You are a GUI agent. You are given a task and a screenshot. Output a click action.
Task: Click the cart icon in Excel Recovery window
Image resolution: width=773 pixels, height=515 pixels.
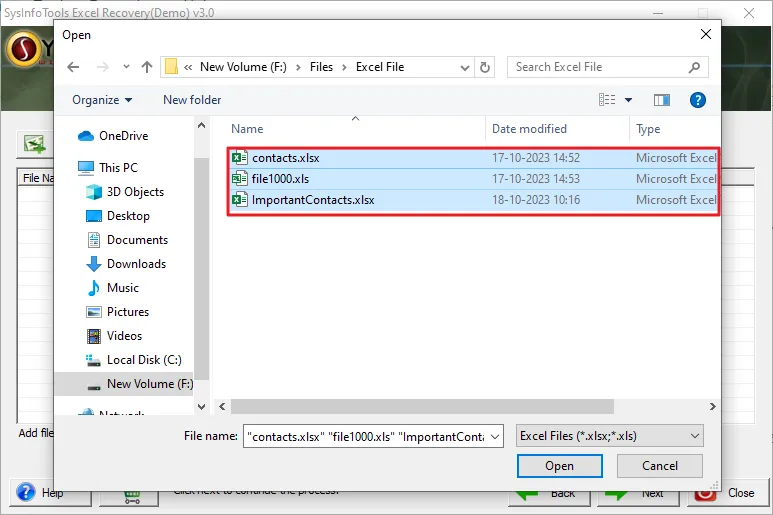132,497
